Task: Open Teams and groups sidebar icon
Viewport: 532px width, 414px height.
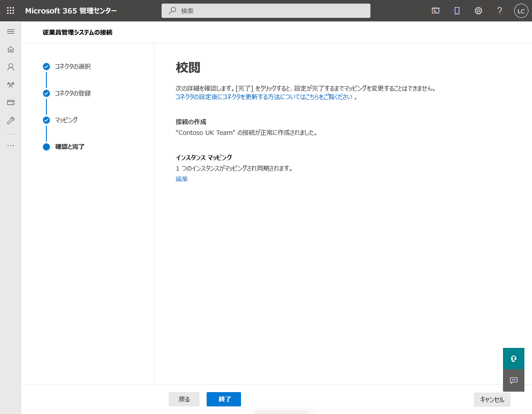Action: click(11, 84)
